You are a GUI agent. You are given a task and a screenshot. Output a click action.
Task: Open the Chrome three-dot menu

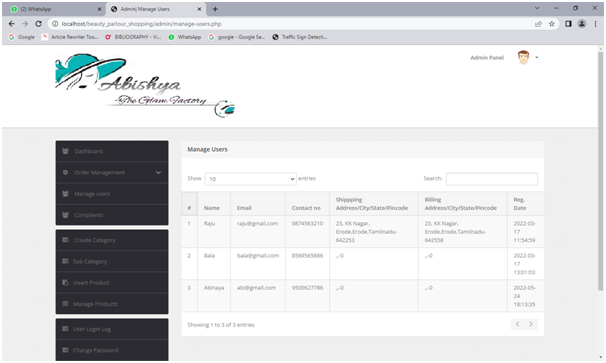pyautogui.click(x=595, y=24)
